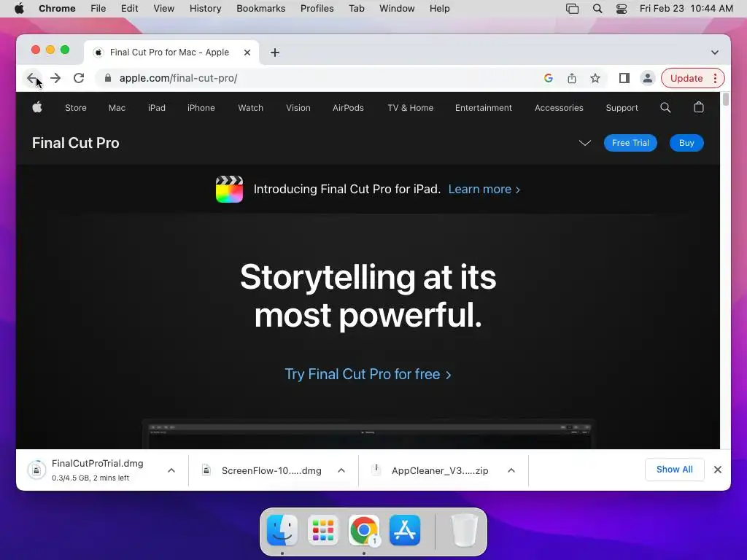Click the Chrome icon in the Dock
Screen dimensions: 747x560
[x=364, y=530]
